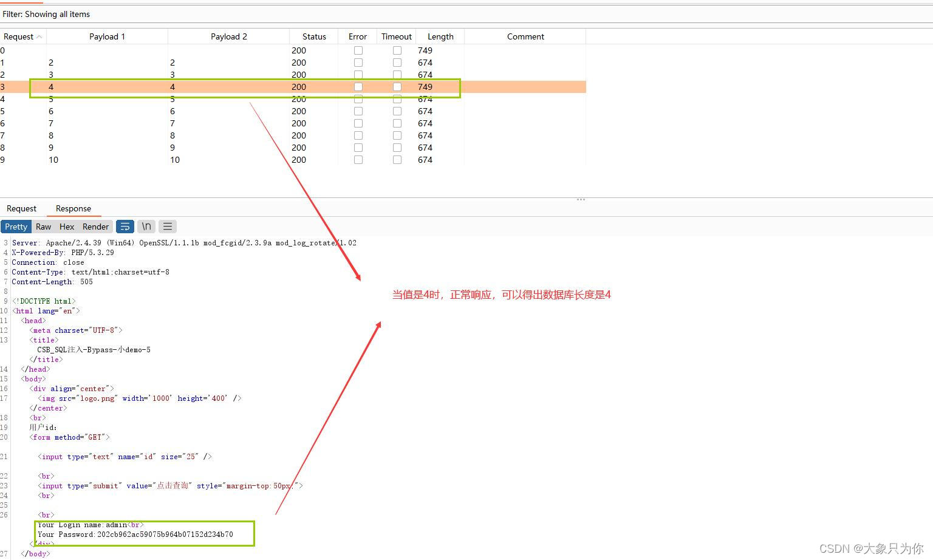The image size is (933, 560).
Task: Select the Raw view tab
Action: click(x=43, y=227)
